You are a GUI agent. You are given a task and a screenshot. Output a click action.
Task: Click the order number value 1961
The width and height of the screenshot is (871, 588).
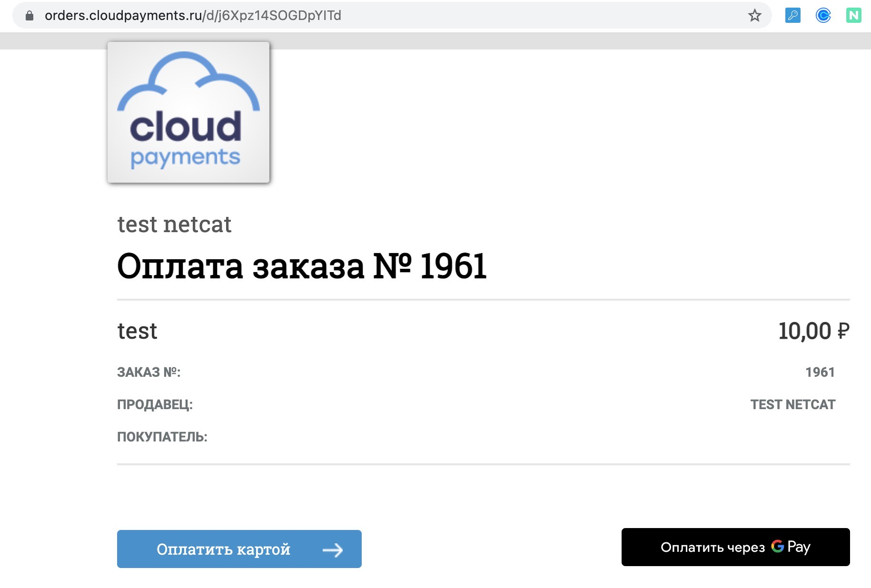820,372
